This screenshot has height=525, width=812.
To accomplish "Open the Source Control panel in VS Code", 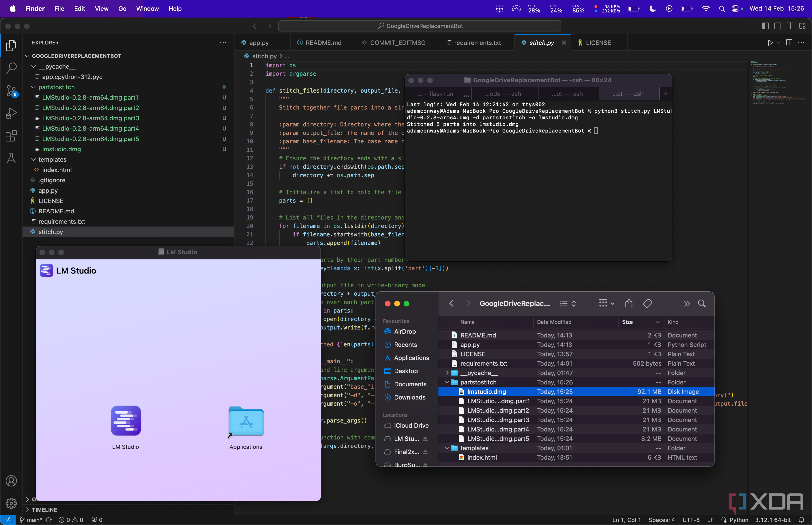I will point(11,91).
